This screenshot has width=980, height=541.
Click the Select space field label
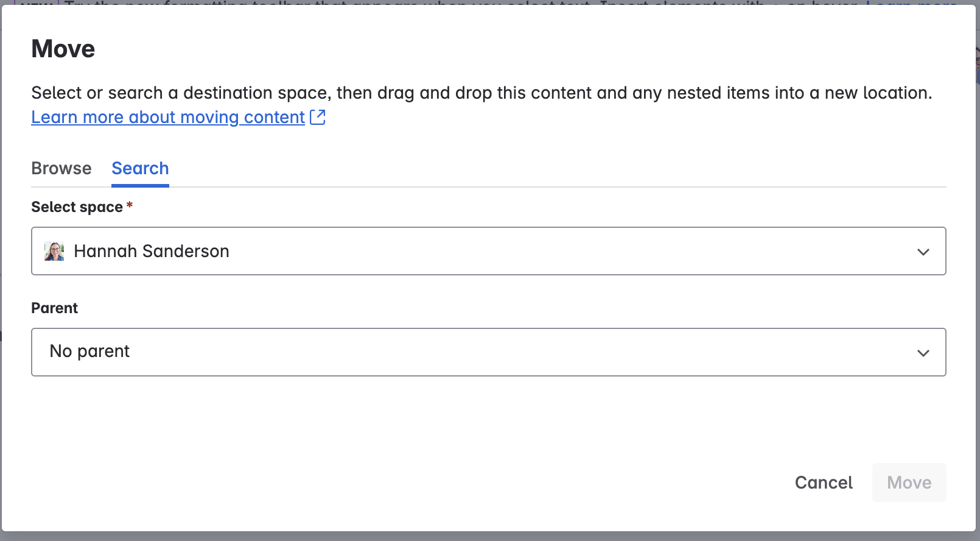[x=77, y=207]
